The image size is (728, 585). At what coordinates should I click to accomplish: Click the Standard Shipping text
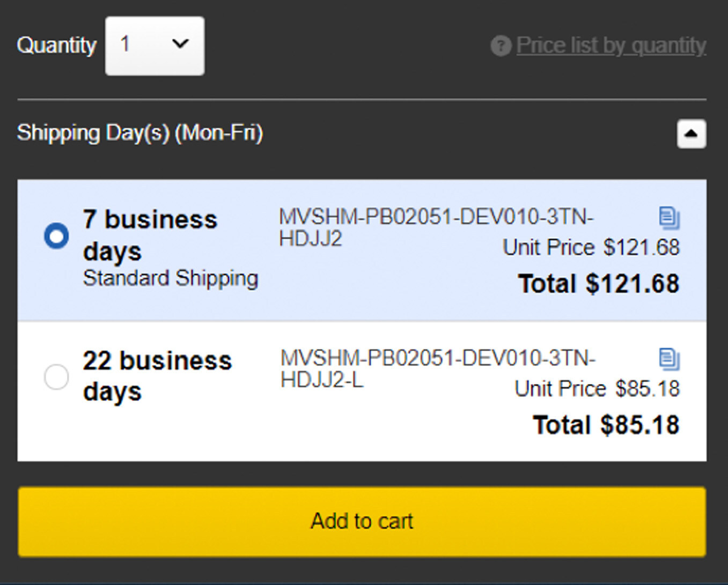[171, 278]
